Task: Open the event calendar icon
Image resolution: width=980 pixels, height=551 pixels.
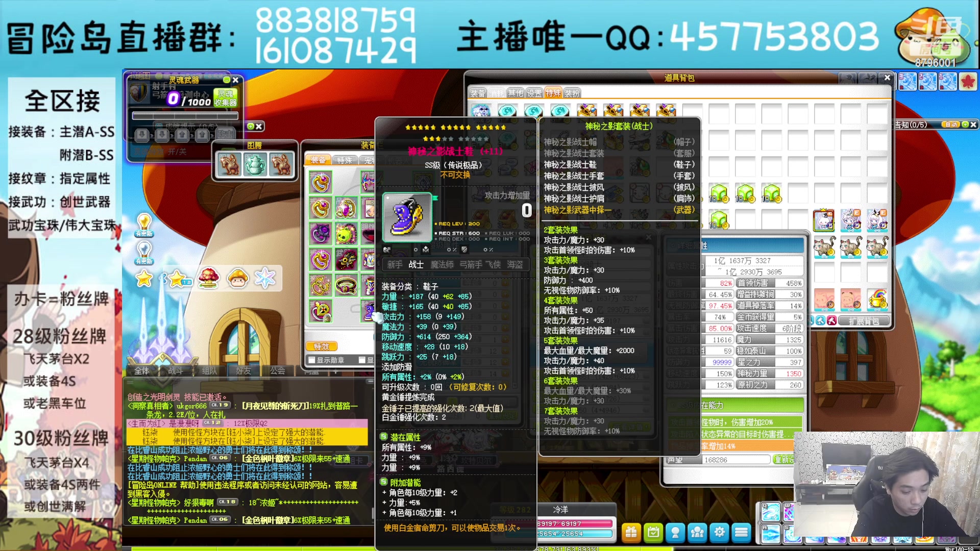Action: tap(653, 532)
